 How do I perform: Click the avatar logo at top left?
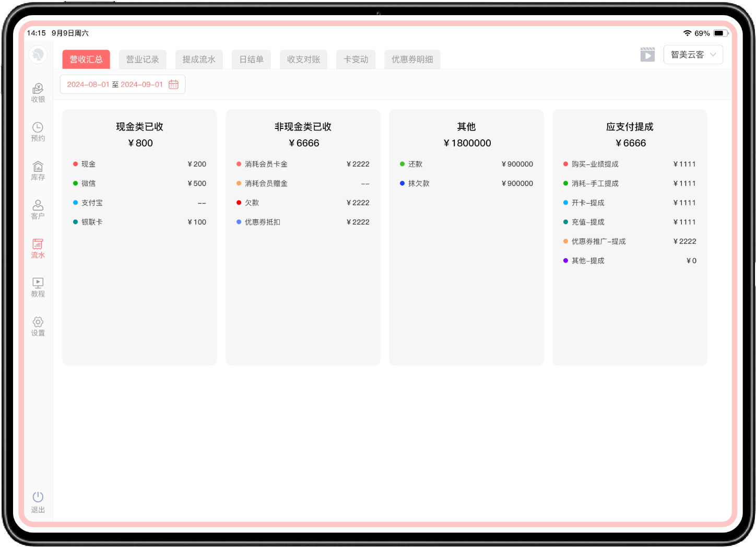click(38, 55)
